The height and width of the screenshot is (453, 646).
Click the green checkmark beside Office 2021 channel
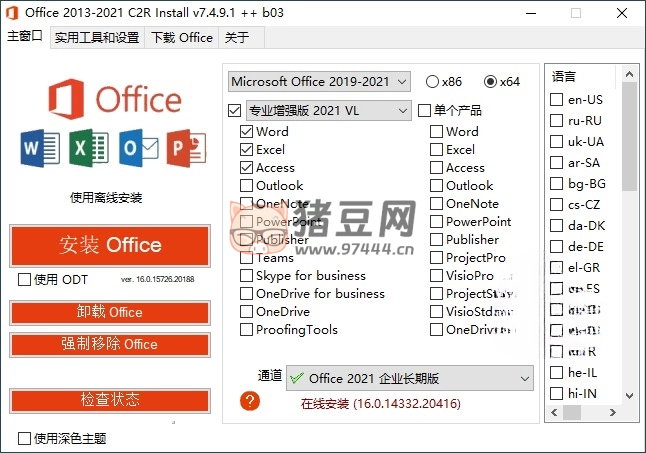pos(296,379)
